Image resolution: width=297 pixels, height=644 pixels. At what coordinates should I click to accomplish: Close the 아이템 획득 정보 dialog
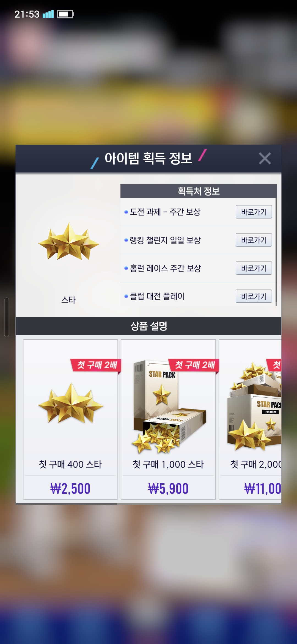(265, 159)
